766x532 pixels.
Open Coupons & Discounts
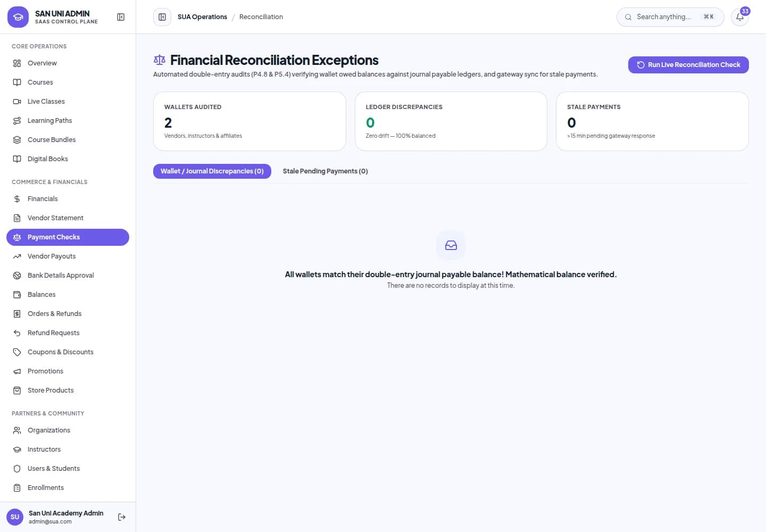[68, 352]
